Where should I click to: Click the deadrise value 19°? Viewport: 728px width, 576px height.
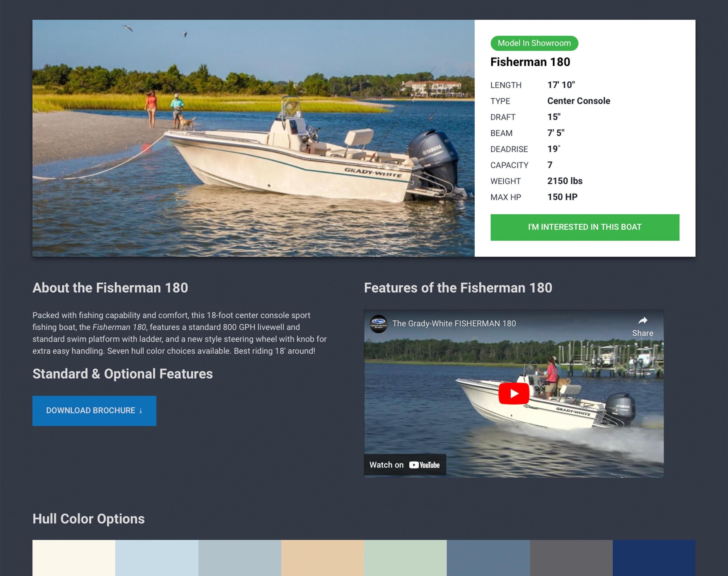coord(554,149)
